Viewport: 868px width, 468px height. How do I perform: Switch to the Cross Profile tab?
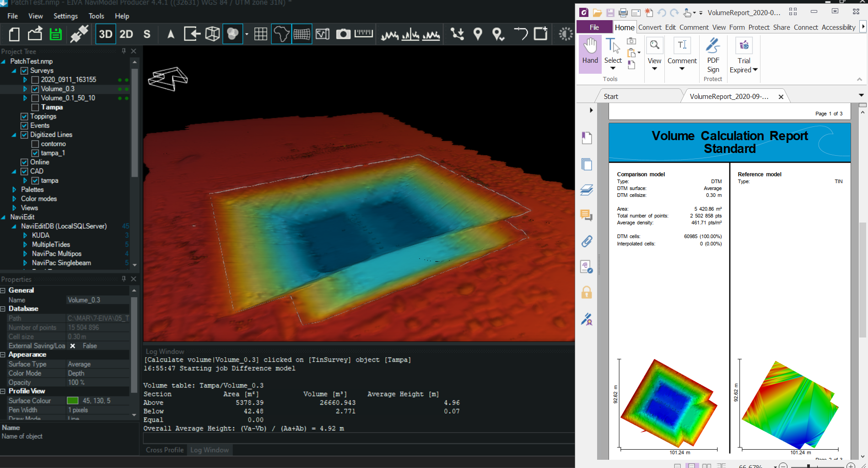pyautogui.click(x=164, y=450)
